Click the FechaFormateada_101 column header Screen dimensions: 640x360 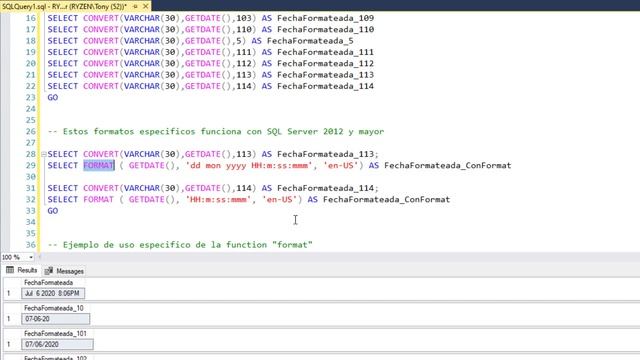[x=55, y=334]
